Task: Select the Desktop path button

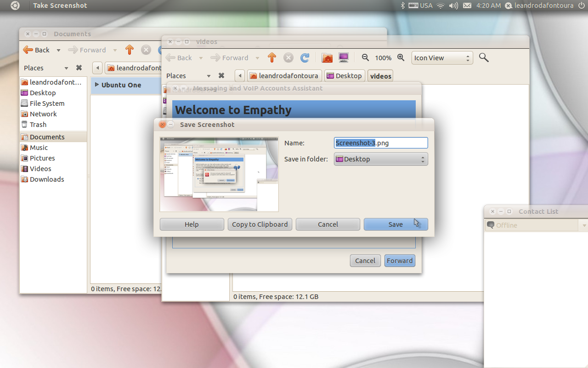Action: point(345,76)
